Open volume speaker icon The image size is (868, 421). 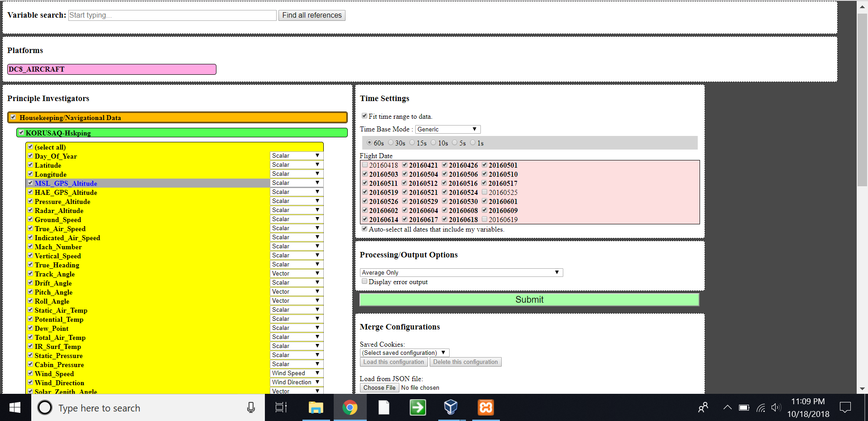[x=776, y=407]
